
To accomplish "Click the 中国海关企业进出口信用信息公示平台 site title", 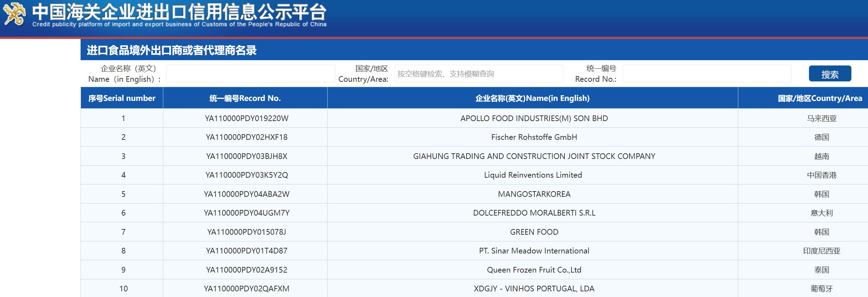I will tap(179, 12).
